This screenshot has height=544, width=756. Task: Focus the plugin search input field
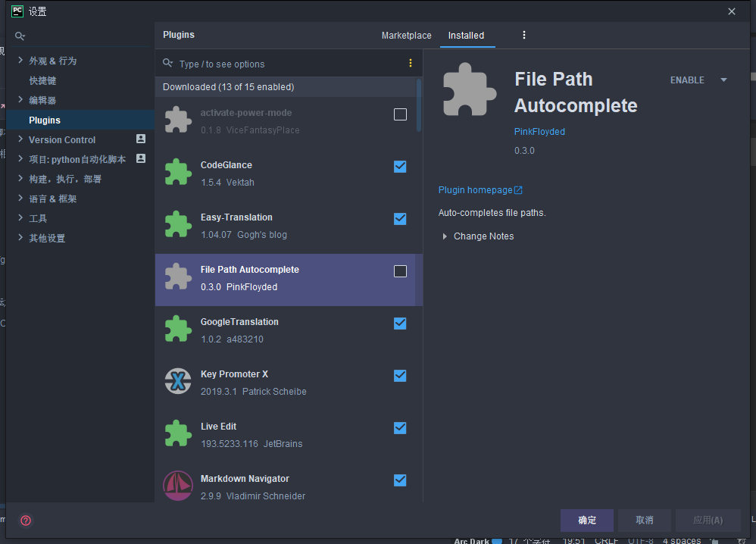click(289, 64)
